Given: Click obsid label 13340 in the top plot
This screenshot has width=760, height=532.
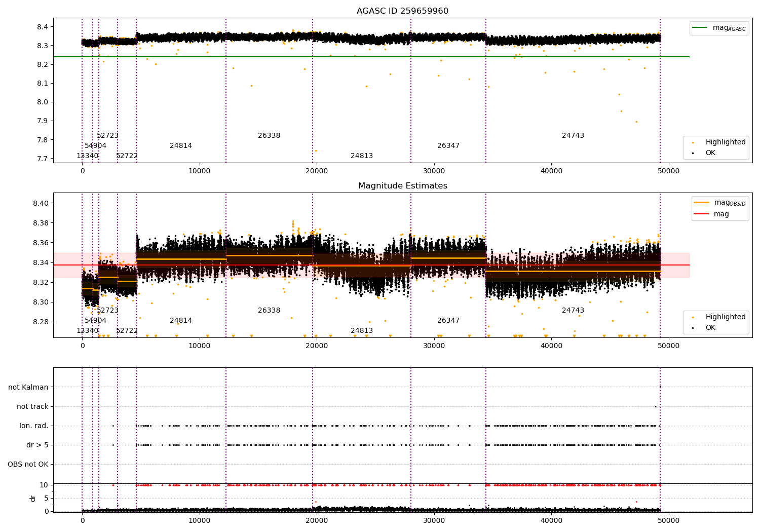Looking at the screenshot, I should (88, 156).
